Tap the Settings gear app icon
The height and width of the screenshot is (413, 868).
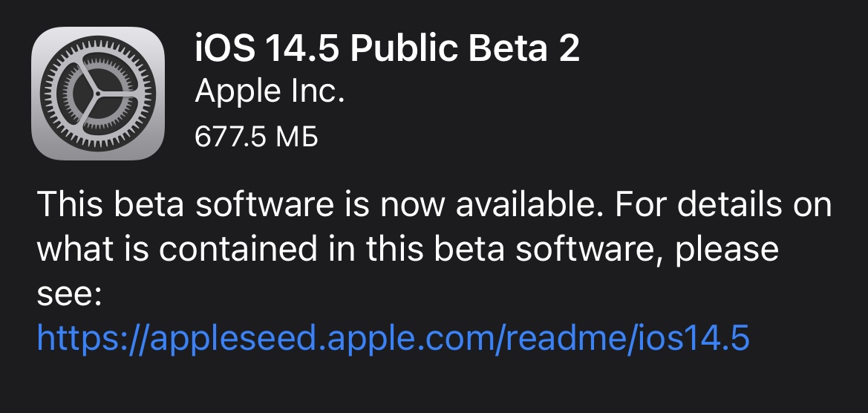98,94
